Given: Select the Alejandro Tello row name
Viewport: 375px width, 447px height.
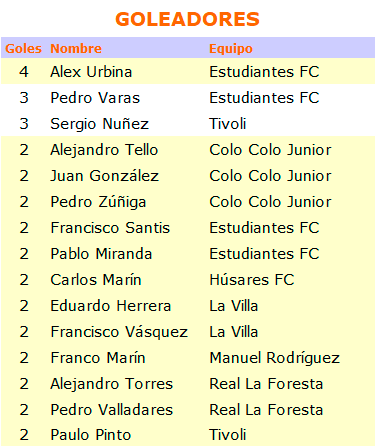Looking at the screenshot, I should tap(104, 150).
